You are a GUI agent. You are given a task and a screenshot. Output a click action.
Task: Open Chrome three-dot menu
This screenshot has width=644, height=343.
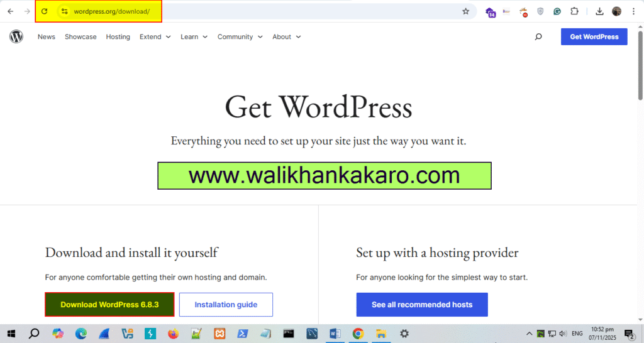pyautogui.click(x=633, y=11)
